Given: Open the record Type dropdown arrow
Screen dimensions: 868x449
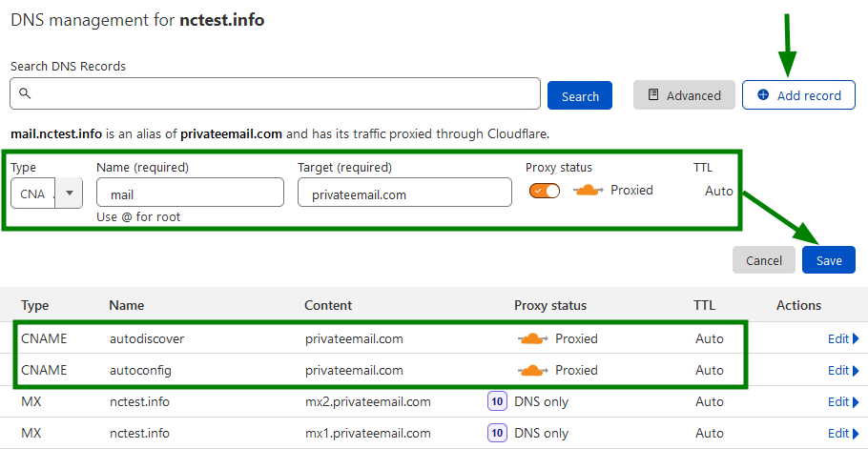Looking at the screenshot, I should pyautogui.click(x=70, y=193).
